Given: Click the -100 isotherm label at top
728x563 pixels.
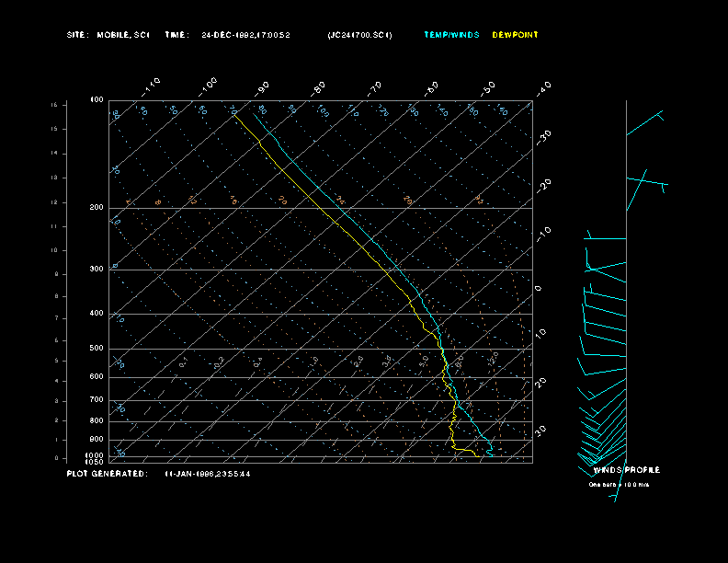Looking at the screenshot, I should click(x=207, y=87).
